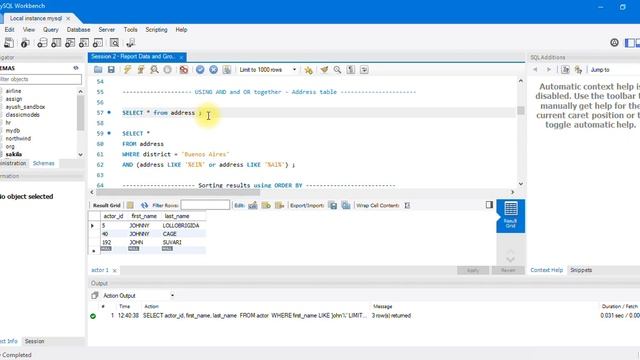
Task: Toggle display of invisible characters
Action: click(351, 70)
